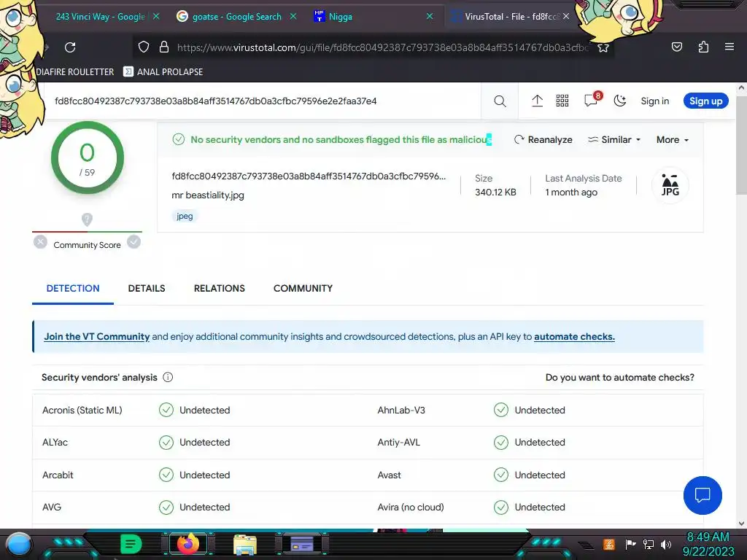Follow the automate checks link
This screenshot has width=747, height=560.
tap(574, 337)
